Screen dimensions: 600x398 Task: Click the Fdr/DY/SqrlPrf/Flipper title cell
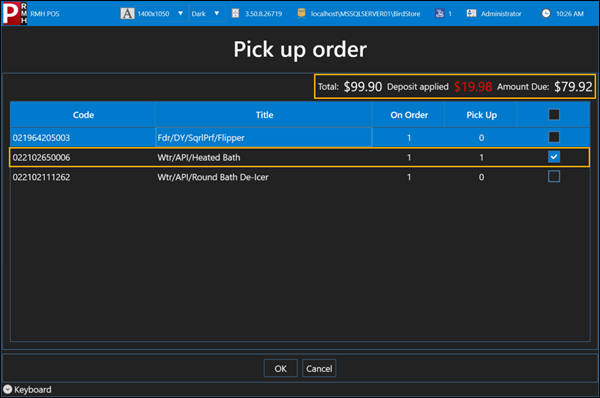(264, 137)
